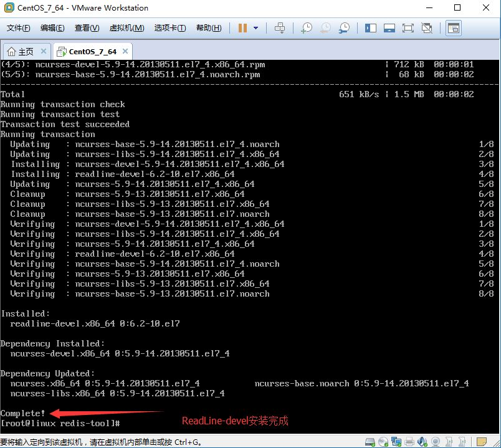Click the '651 kB/s' download speed value
The image size is (501, 448).
click(359, 94)
